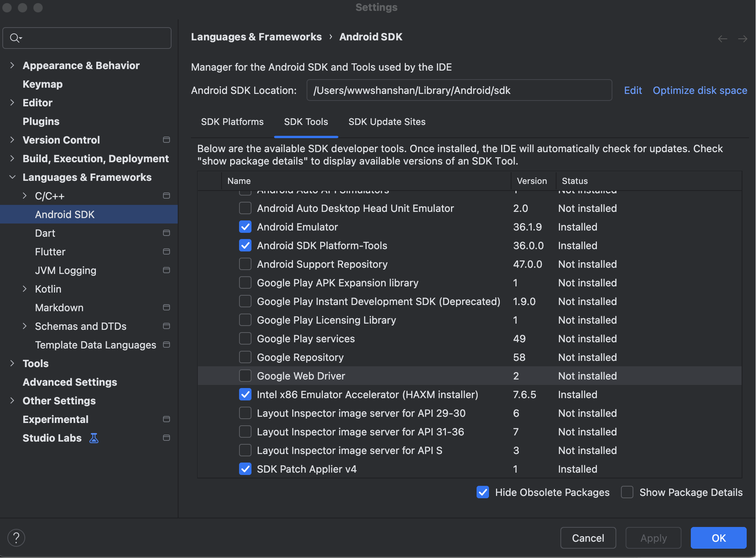Viewport: 756px width, 558px height.
Task: Click the OK button
Action: (718, 538)
